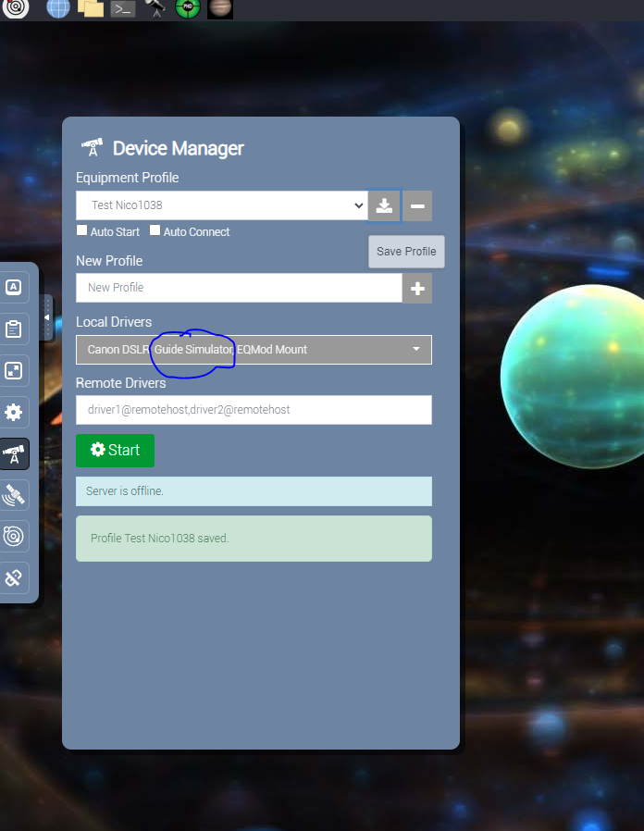
Task: Open the file manager folders icon in taskbar
Action: 91,8
